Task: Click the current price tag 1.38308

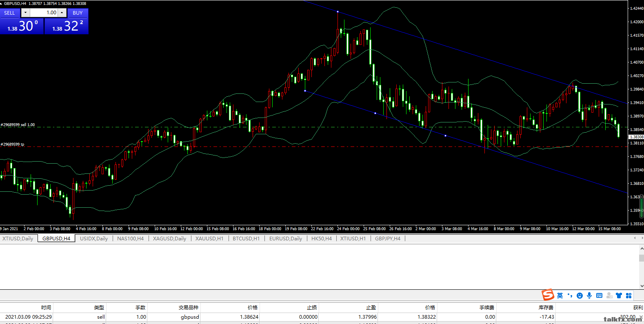Action: pos(636,137)
